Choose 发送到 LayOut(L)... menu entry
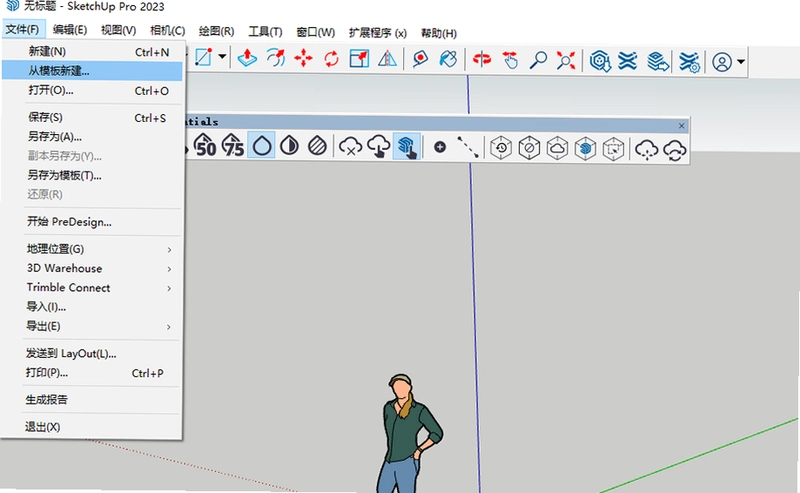 pos(92,354)
